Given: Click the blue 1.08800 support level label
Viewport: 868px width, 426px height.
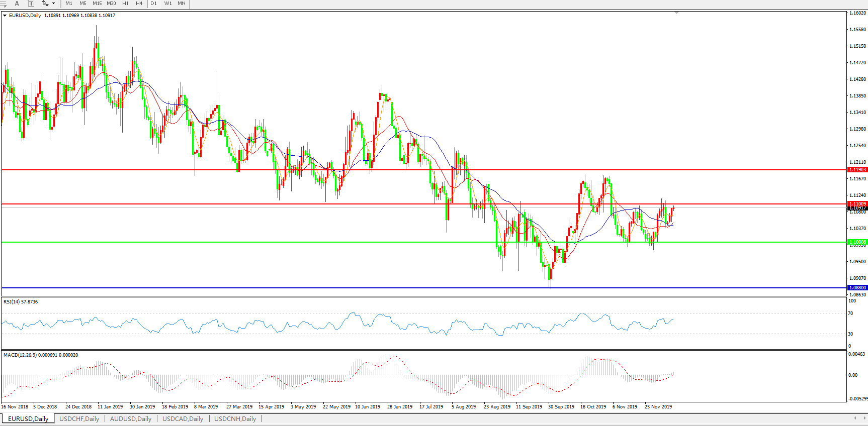Looking at the screenshot, I should (x=857, y=288).
